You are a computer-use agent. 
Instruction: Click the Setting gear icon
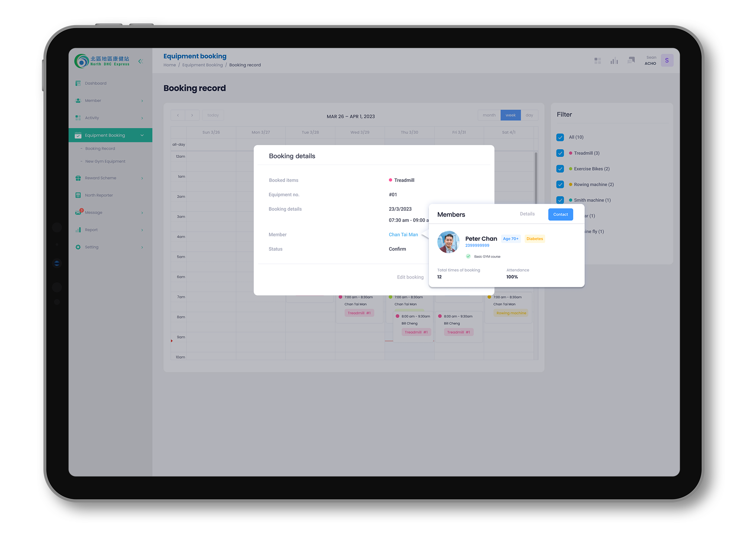click(x=78, y=247)
